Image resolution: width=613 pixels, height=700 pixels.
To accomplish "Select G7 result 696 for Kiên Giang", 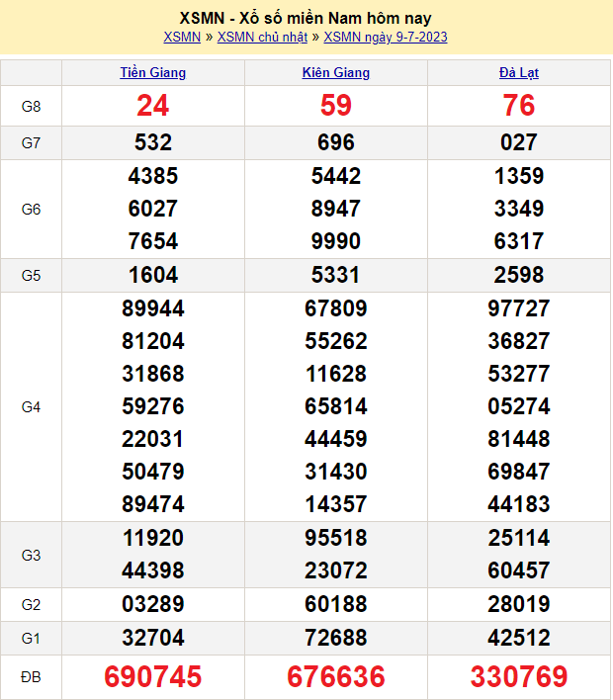I will point(336,142).
